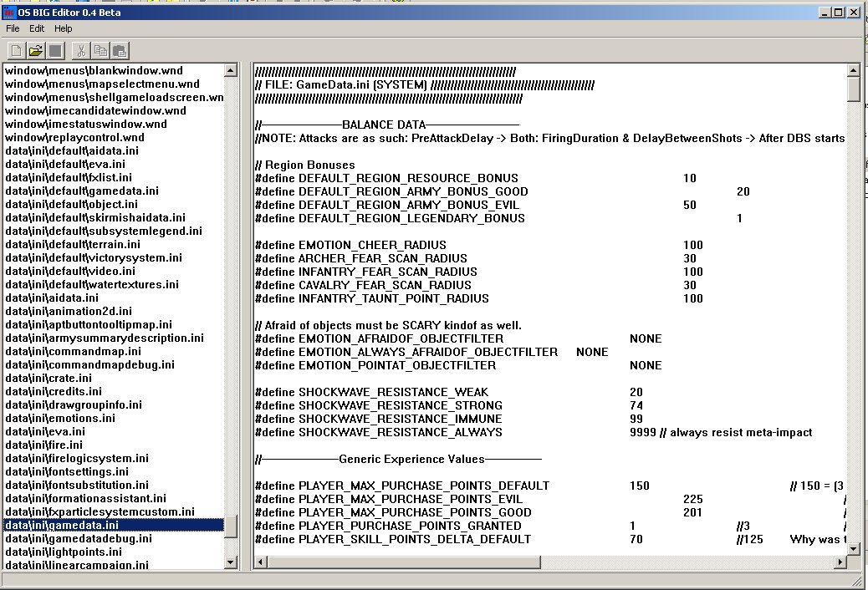
Task: Select data\ini\gamedatadebug.ini entry
Action: click(79, 538)
